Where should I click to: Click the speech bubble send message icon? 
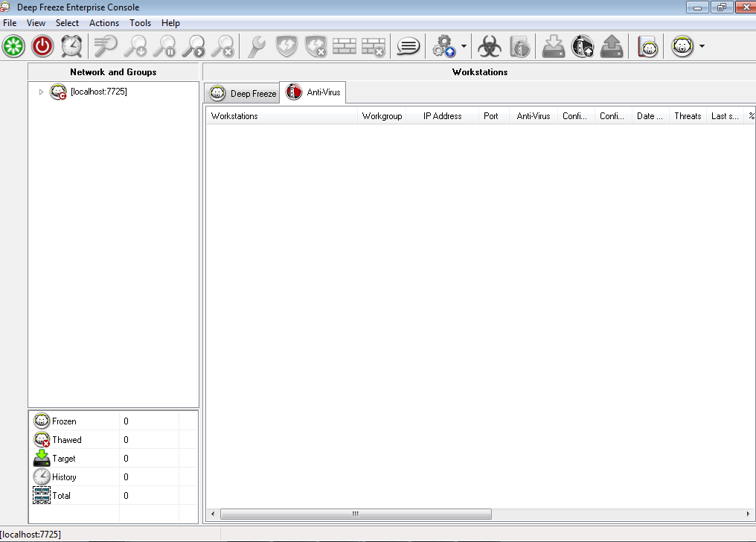click(x=408, y=46)
